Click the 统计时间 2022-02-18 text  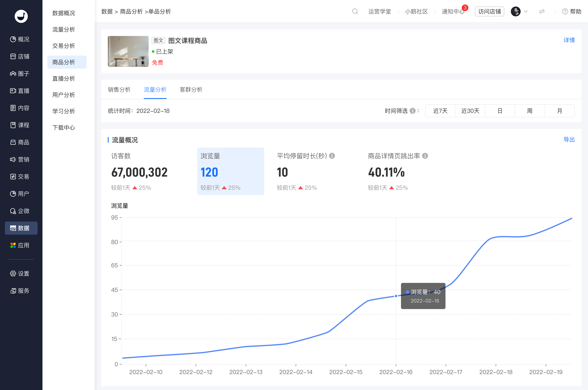[x=139, y=111]
